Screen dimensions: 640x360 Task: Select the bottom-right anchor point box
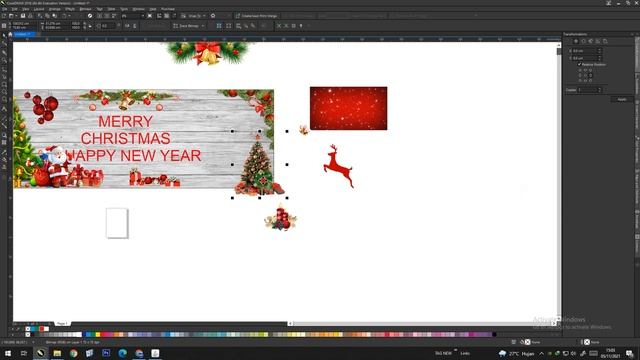tap(591, 80)
